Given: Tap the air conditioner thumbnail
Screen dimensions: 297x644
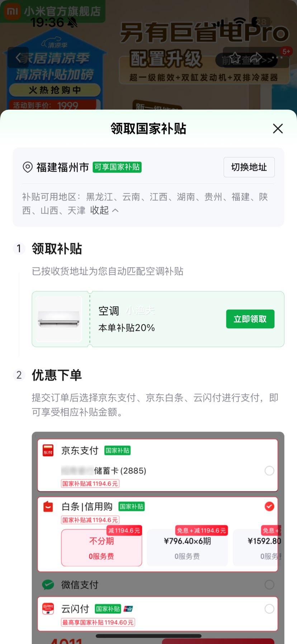Looking at the screenshot, I should pos(59,319).
